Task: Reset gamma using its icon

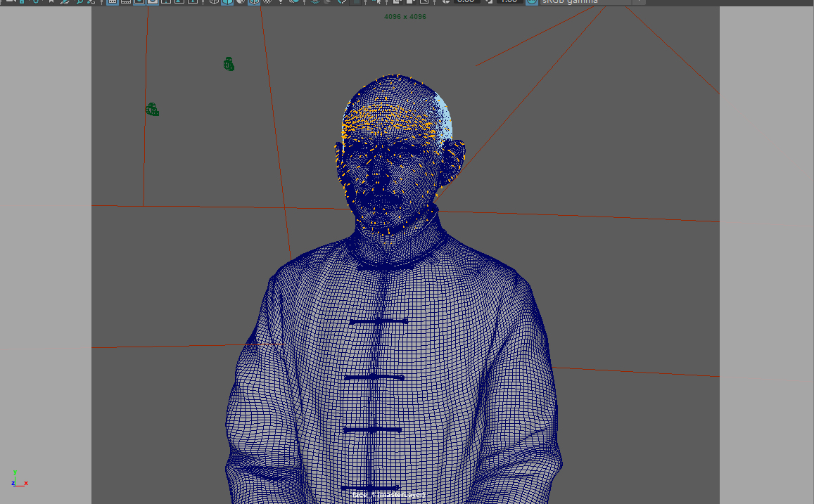Action: click(x=489, y=1)
